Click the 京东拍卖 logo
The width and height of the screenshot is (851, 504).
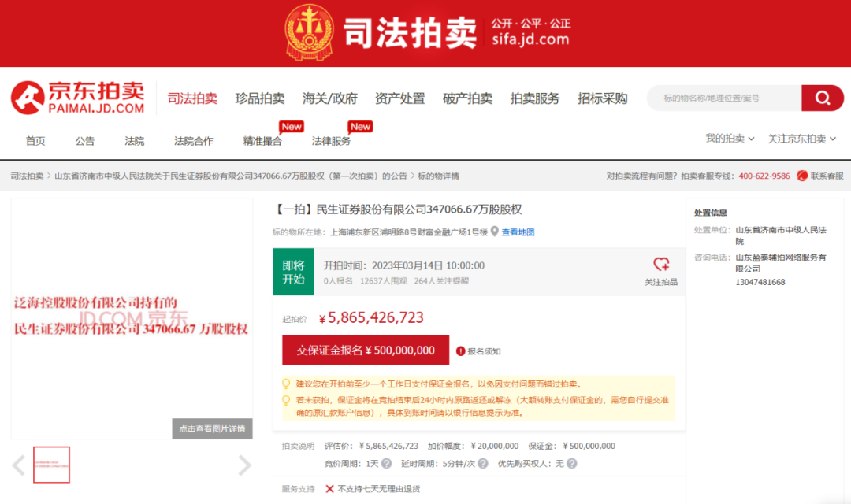77,98
